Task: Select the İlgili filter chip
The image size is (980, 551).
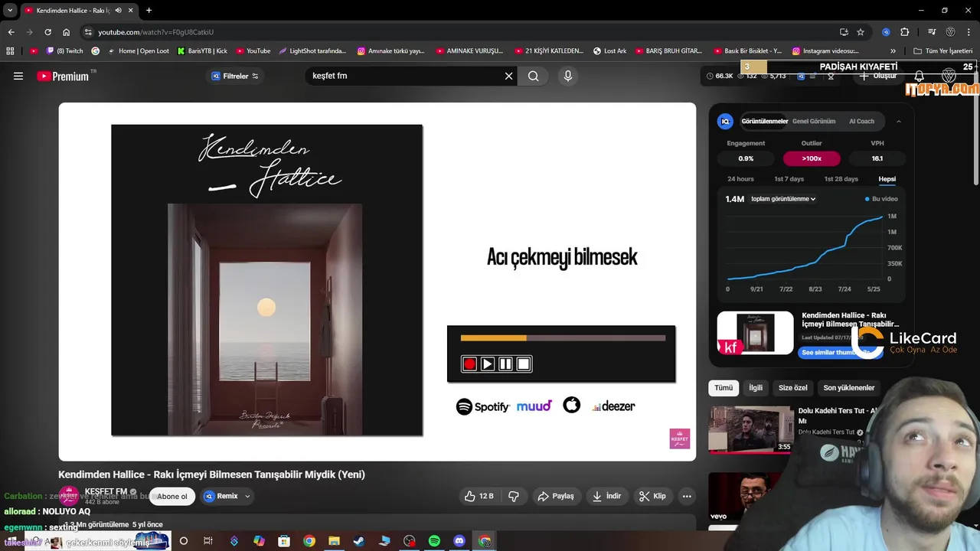Action: click(x=756, y=388)
